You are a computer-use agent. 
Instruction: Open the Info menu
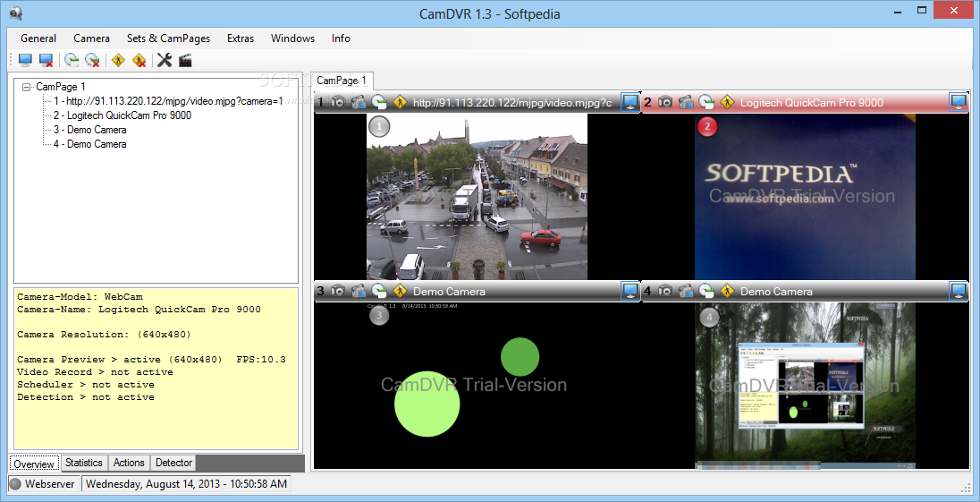(x=341, y=38)
